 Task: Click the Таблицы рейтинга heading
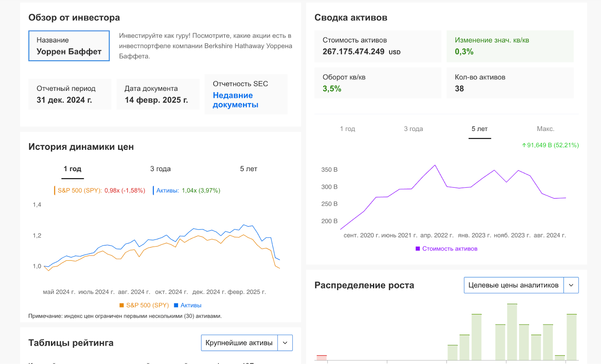tap(71, 343)
